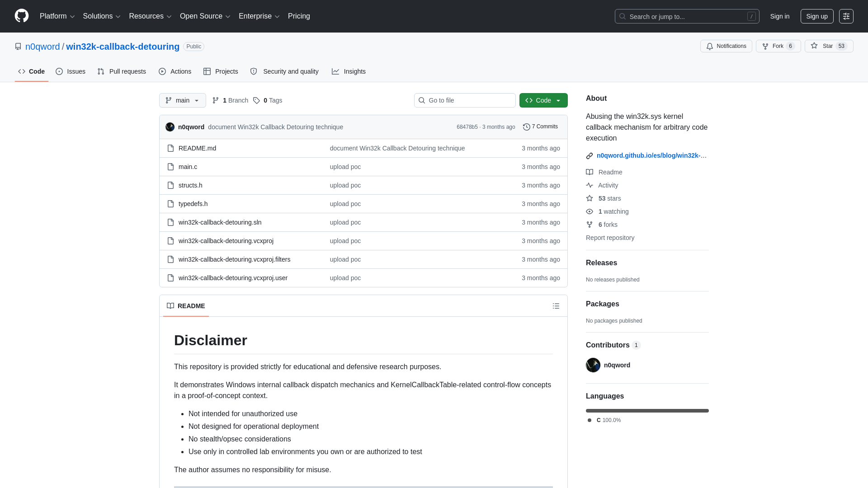Viewport: 868px width, 488px height.
Task: Click the main.c file icon
Action: pos(170,167)
